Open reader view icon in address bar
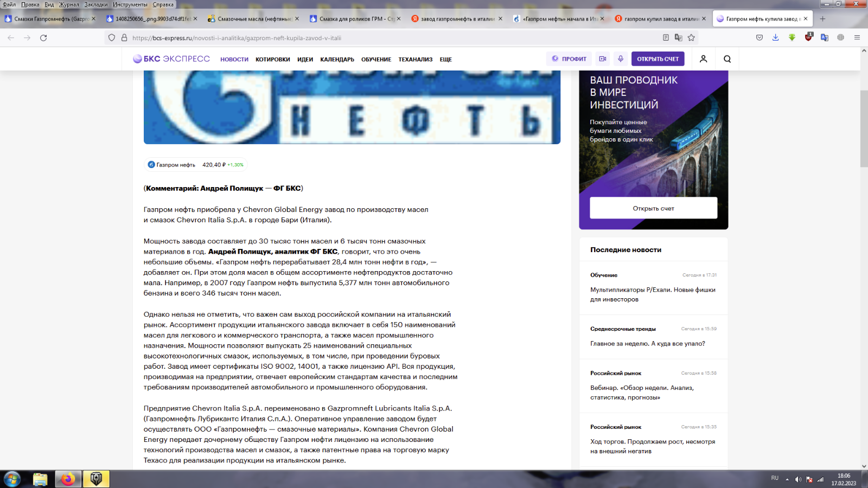The width and height of the screenshot is (868, 488). [666, 38]
